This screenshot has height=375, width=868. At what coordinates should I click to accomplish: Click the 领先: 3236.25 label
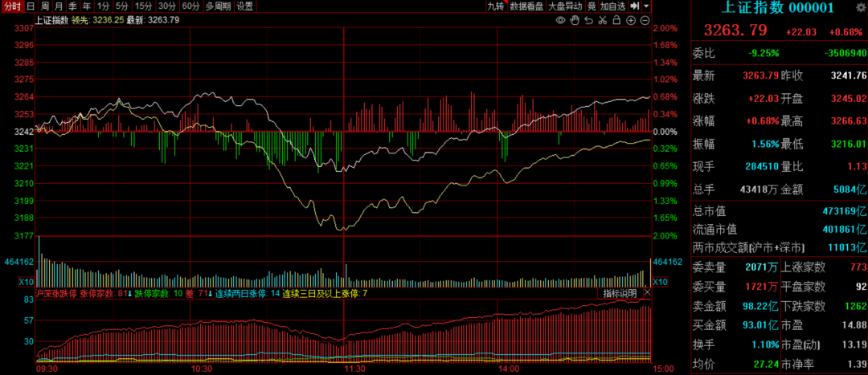[x=97, y=20]
